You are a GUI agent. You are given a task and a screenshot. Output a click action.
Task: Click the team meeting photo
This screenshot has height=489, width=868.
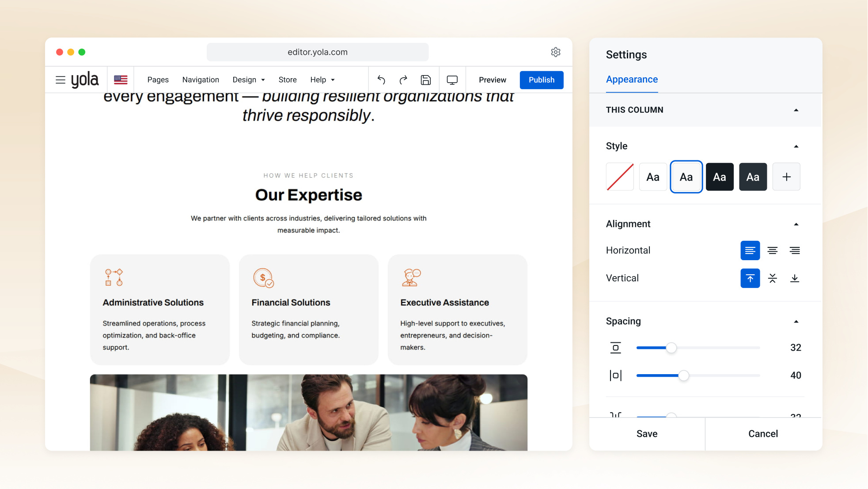coord(309,413)
